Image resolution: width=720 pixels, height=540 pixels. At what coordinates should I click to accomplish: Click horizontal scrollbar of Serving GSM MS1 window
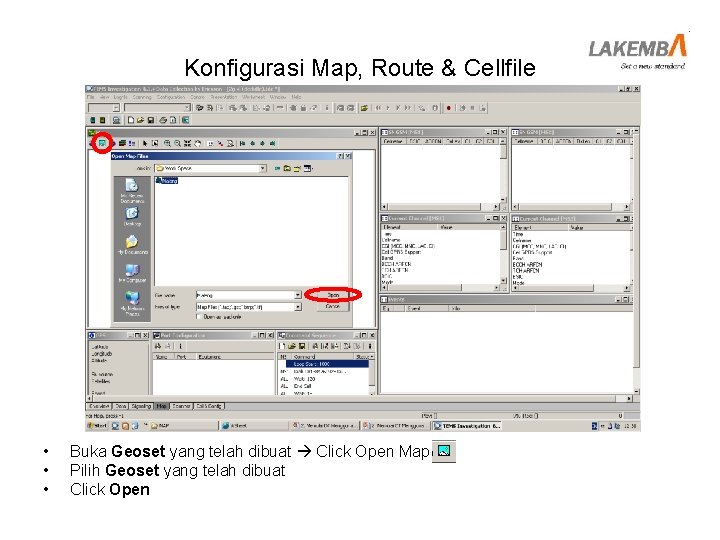point(440,207)
